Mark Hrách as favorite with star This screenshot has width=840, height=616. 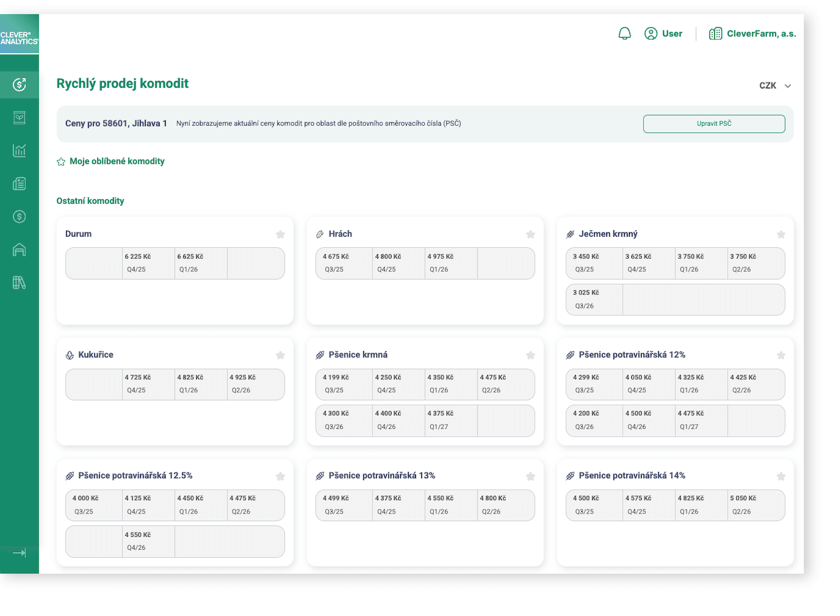click(x=531, y=234)
